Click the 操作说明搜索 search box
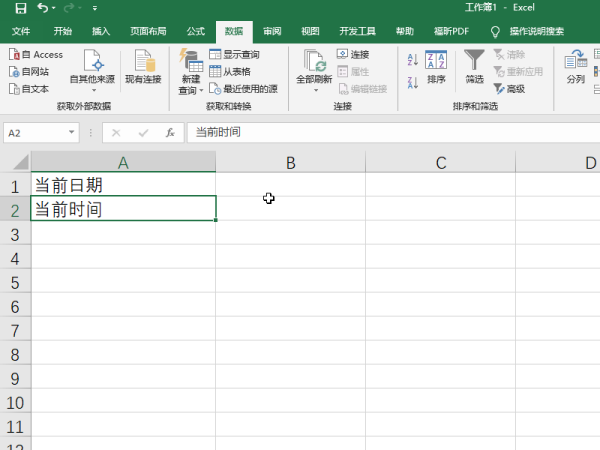This screenshot has height=450, width=600. tap(536, 31)
